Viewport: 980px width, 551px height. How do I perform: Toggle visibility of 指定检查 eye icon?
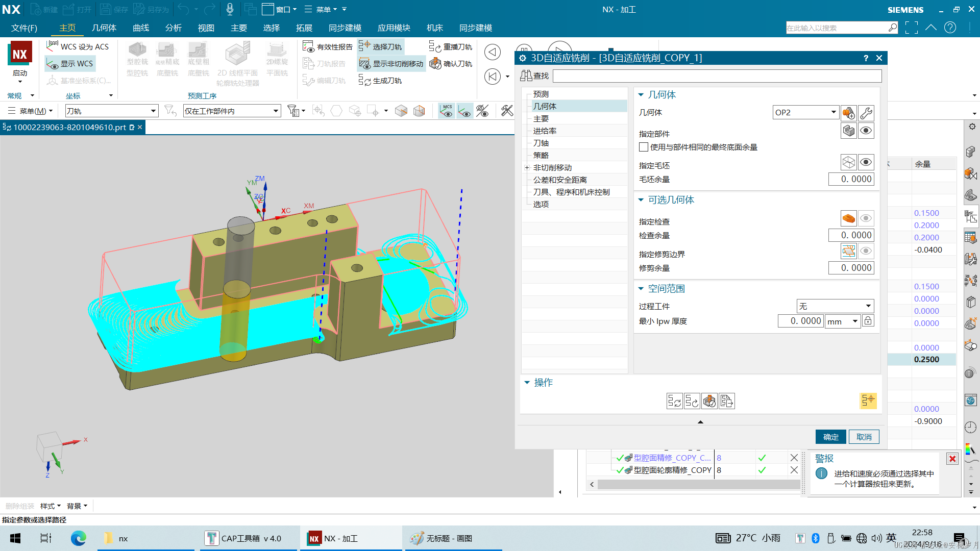pyautogui.click(x=867, y=218)
